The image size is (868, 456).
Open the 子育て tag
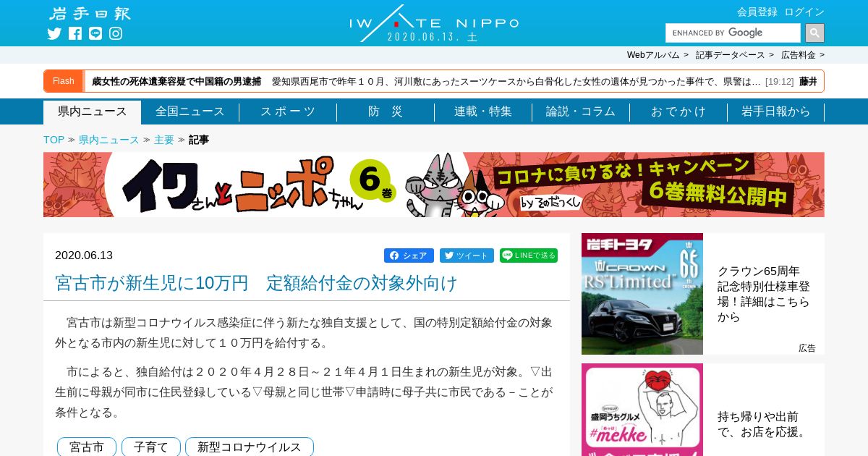point(151,447)
